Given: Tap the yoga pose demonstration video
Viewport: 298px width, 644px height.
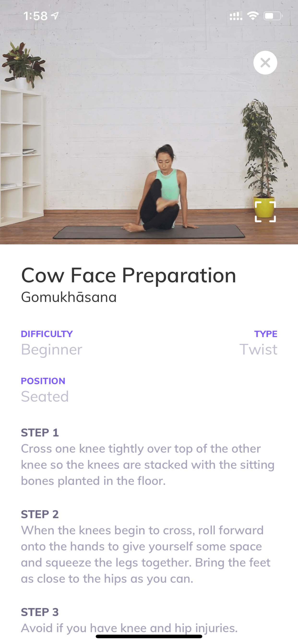Looking at the screenshot, I should [x=149, y=122].
